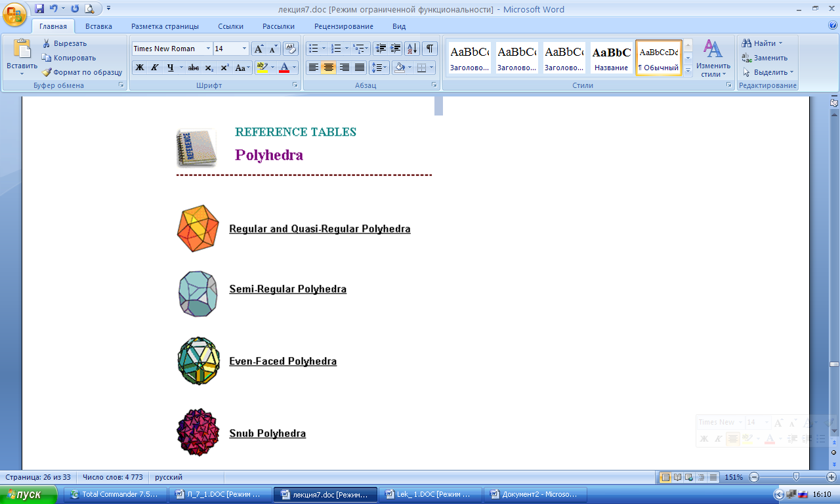This screenshot has height=504, width=840.
Task: Click zoom slider handle in status bar
Action: [x=796, y=477]
